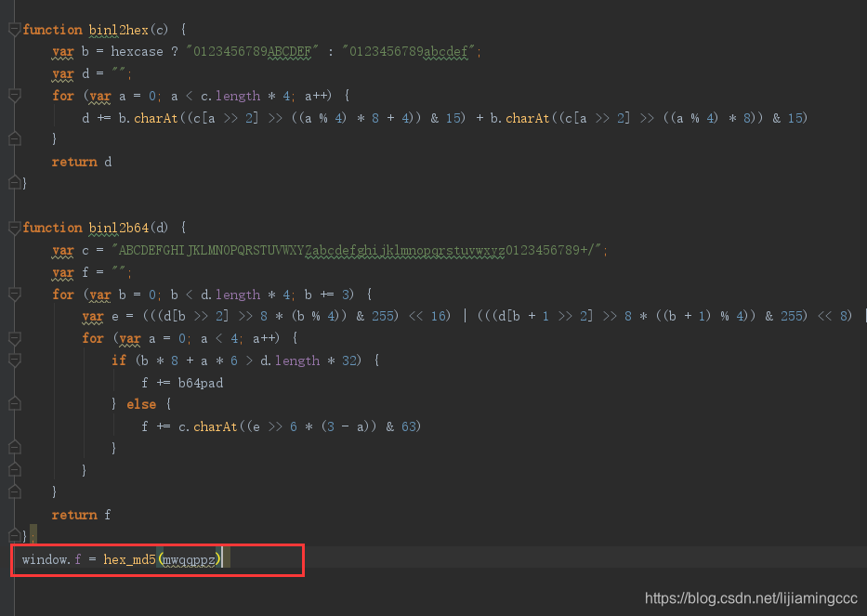Click the 'if' keyword before (b * 8 + a * 6
The image size is (867, 616).
tap(119, 360)
